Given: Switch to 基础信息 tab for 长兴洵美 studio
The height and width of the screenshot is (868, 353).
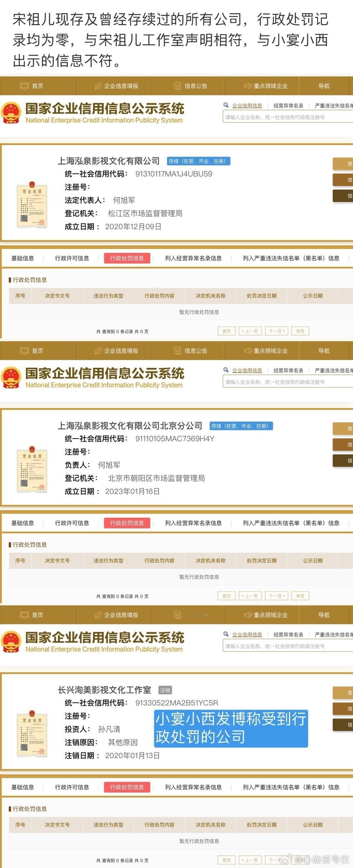Looking at the screenshot, I should coord(23,787).
